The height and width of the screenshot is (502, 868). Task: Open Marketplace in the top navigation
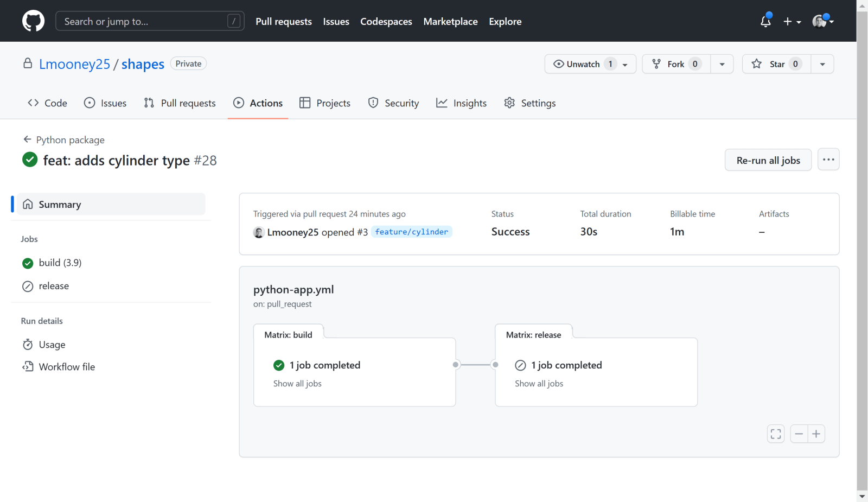click(450, 22)
